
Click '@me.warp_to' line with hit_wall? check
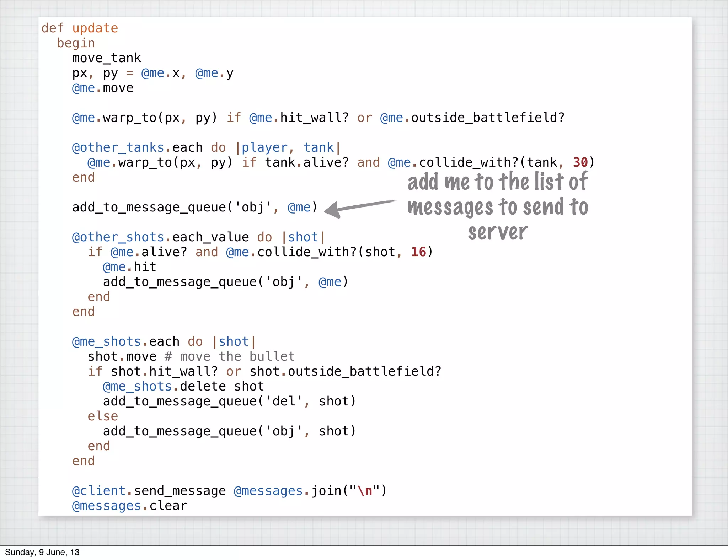click(x=318, y=118)
